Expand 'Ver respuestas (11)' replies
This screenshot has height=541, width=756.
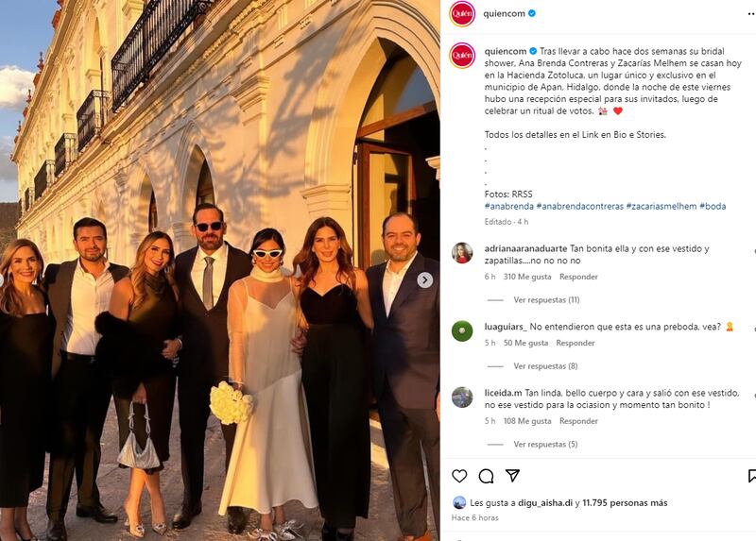coord(546,300)
